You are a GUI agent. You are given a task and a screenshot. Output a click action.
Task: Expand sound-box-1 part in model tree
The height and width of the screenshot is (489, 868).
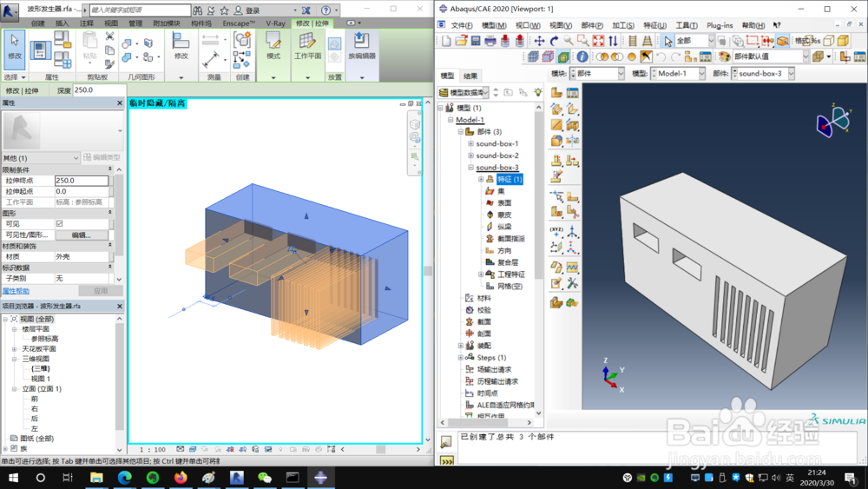[x=471, y=143]
